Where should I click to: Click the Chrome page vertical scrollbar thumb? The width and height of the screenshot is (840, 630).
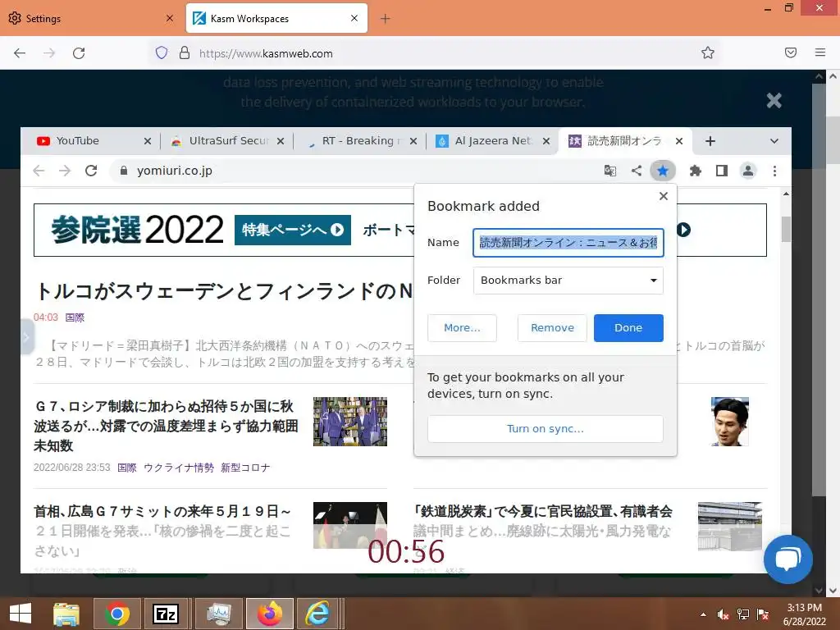click(786, 230)
